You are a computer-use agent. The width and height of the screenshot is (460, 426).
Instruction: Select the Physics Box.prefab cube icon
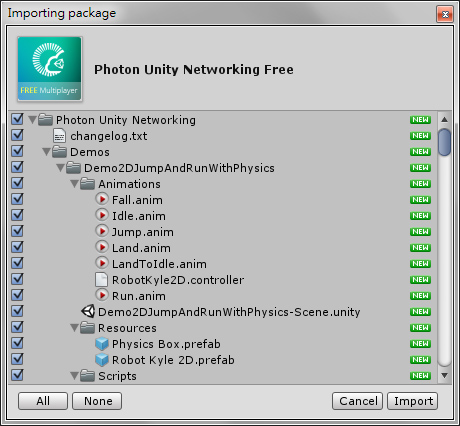click(x=102, y=344)
